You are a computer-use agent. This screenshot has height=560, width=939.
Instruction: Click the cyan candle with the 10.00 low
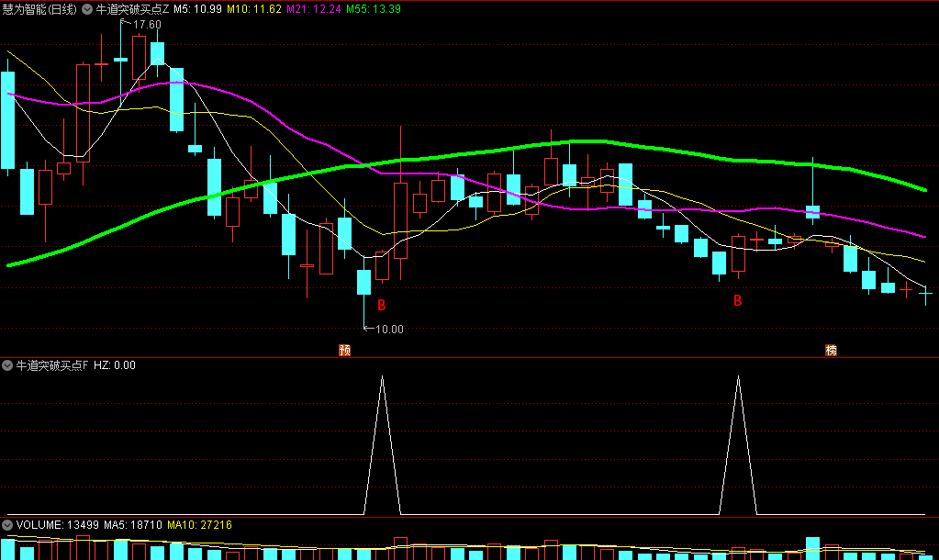tap(363, 282)
